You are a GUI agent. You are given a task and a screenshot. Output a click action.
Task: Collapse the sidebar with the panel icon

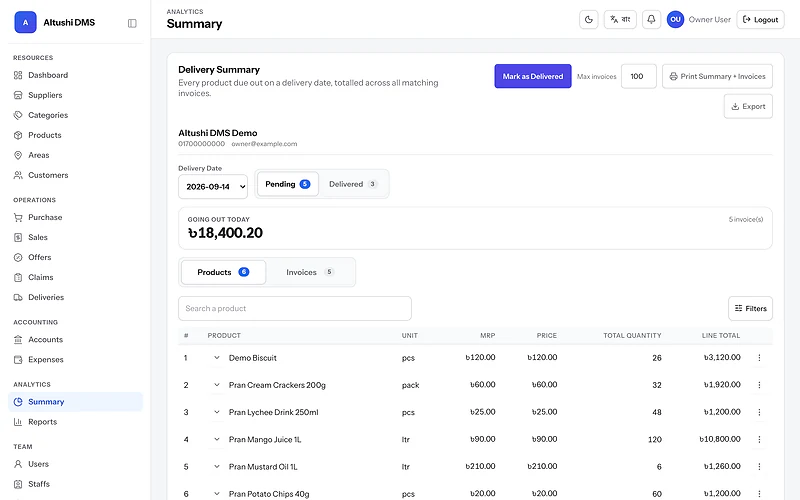point(132,23)
